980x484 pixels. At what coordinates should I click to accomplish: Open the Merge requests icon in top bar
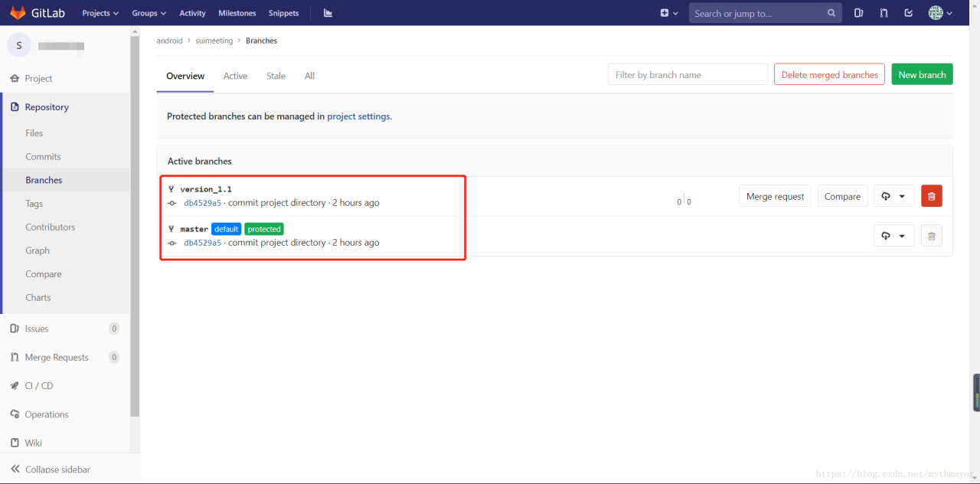pyautogui.click(x=884, y=13)
